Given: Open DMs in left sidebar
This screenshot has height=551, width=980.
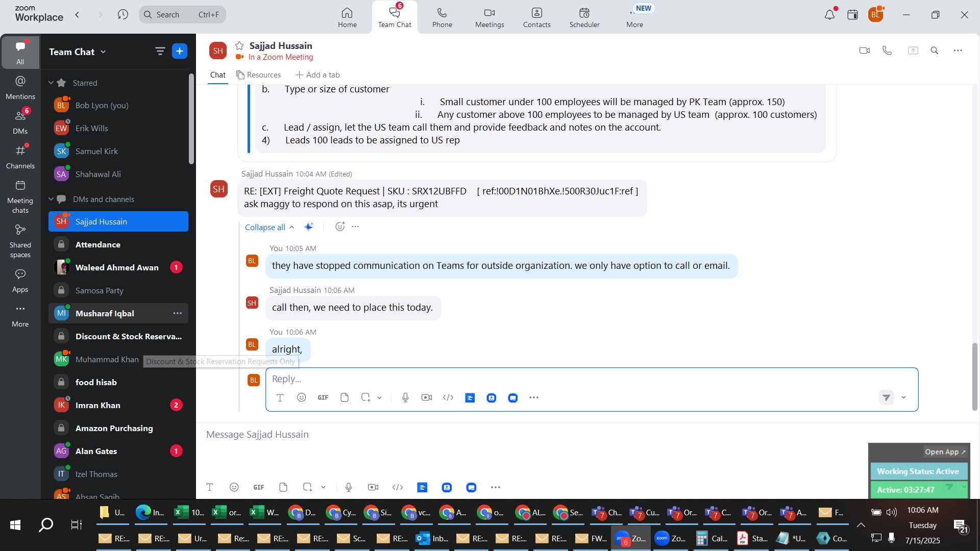Looking at the screenshot, I should coord(20,122).
